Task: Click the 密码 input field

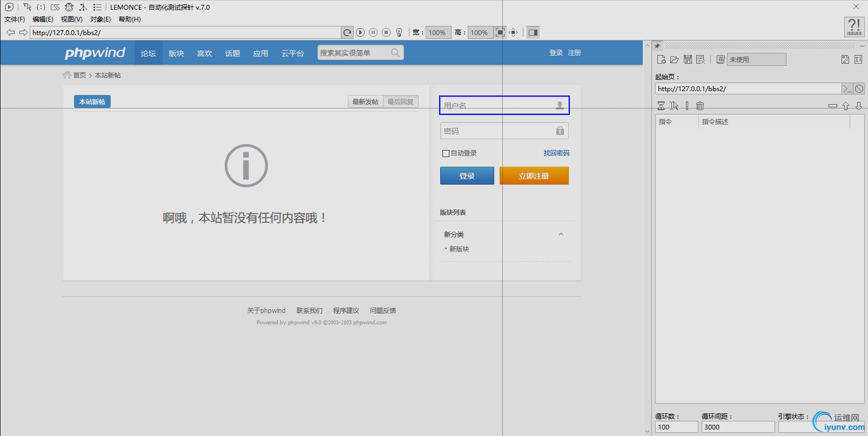Action: pos(504,131)
